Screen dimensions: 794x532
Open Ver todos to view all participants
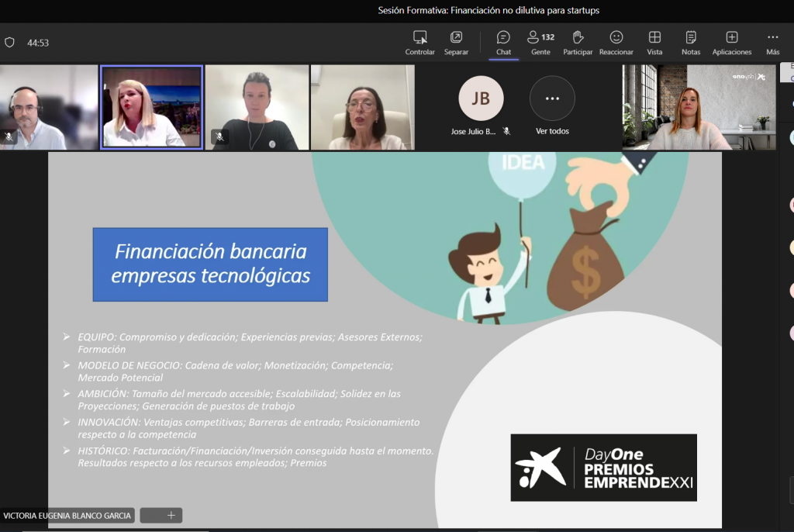(552, 105)
